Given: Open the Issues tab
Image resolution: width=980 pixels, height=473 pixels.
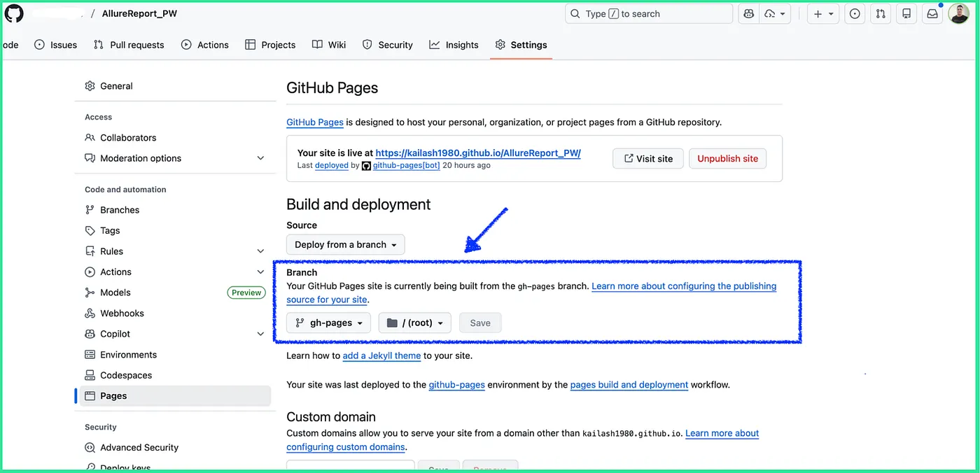Looking at the screenshot, I should pos(55,45).
